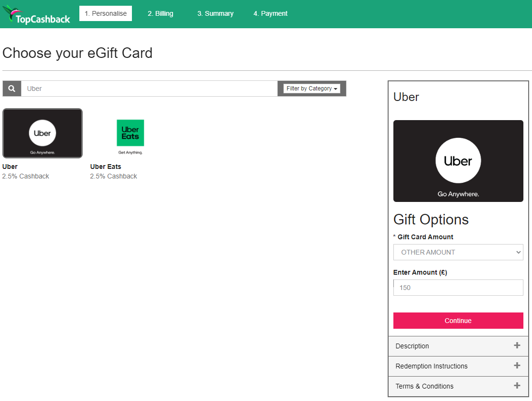The width and height of the screenshot is (532, 401).
Task: Click the TopCashback logo
Action: coord(36,14)
